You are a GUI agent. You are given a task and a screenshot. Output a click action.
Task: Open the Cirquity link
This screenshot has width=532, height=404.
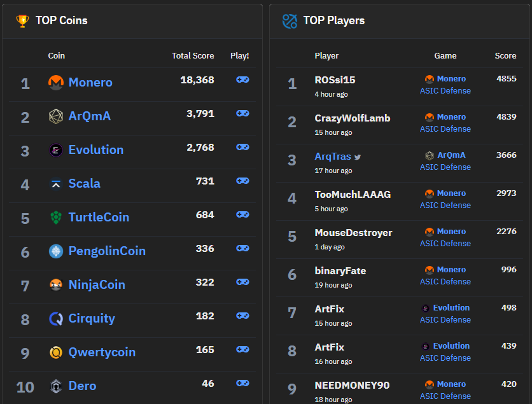click(x=92, y=319)
